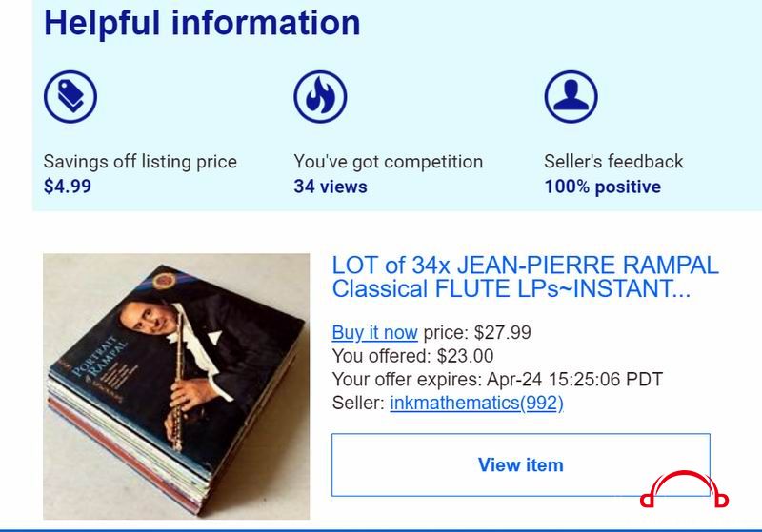The width and height of the screenshot is (762, 532).
Task: Open the Buy it now link
Action: (374, 332)
